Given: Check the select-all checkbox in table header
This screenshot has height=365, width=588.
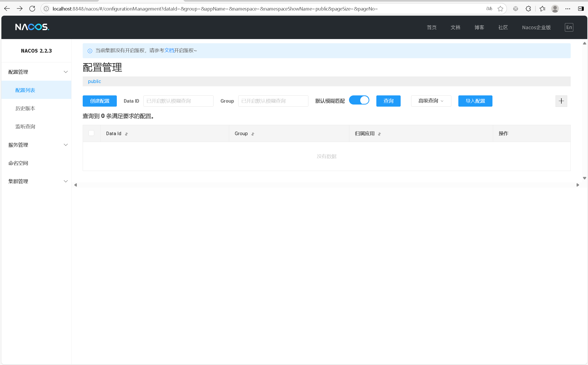Looking at the screenshot, I should coord(91,133).
